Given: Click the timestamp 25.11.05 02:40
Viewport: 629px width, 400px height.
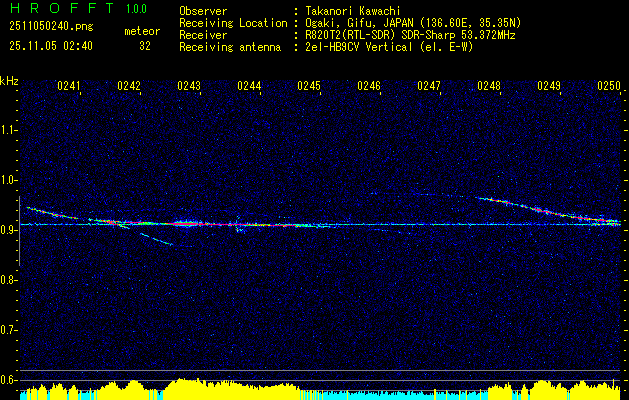Looking at the screenshot, I should tap(51, 46).
